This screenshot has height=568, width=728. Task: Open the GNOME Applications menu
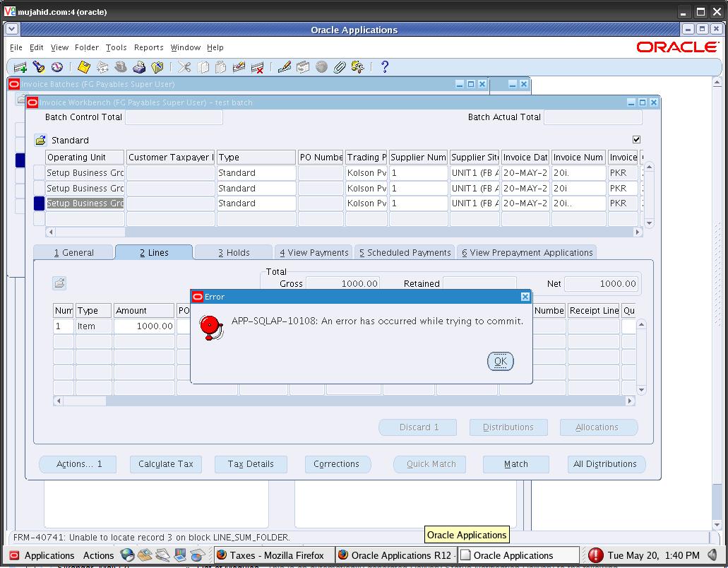[42, 555]
